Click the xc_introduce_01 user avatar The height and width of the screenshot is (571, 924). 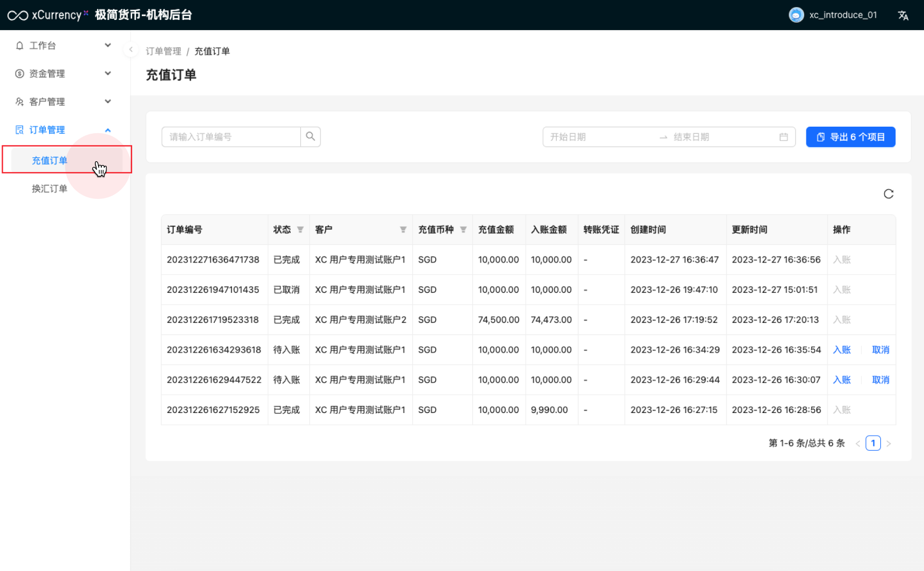796,15
